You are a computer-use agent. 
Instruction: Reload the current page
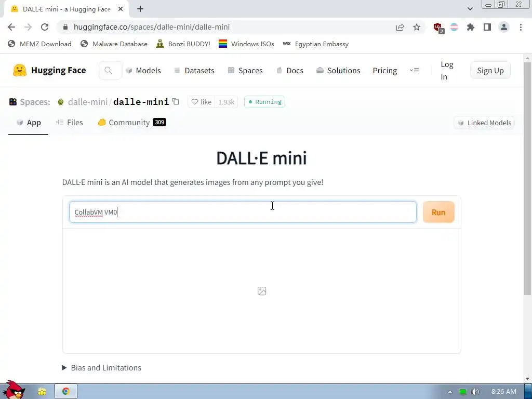point(45,27)
